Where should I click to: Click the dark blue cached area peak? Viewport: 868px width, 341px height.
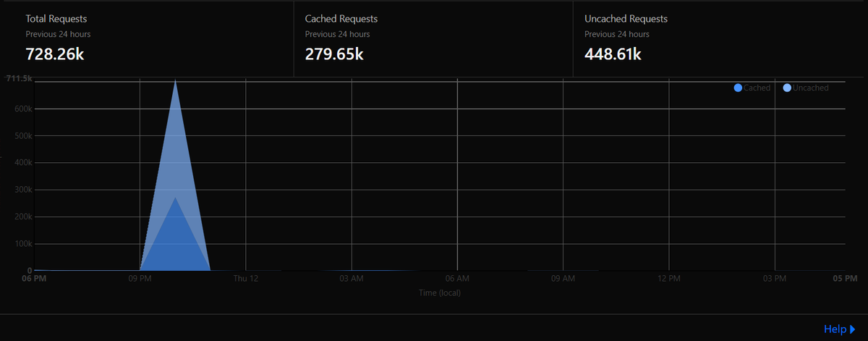(175, 199)
